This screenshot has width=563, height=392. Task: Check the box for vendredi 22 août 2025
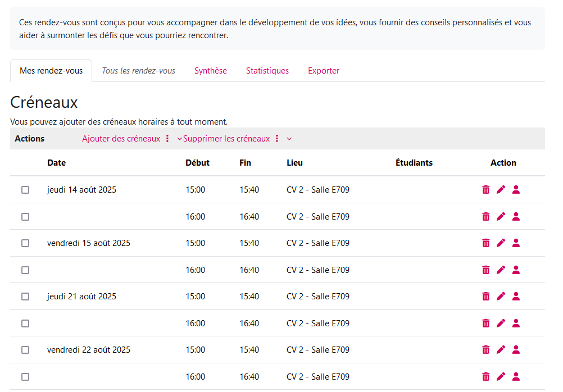[x=25, y=350]
